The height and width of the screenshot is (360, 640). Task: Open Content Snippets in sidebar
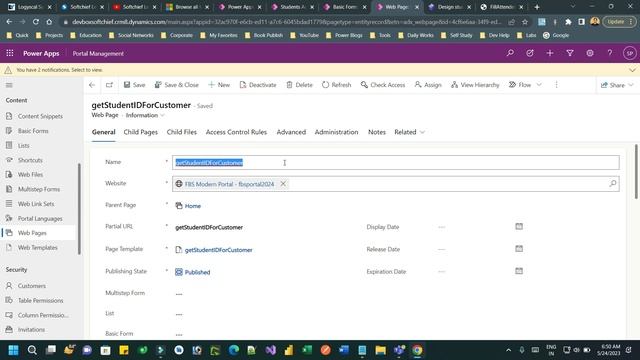tap(39, 116)
